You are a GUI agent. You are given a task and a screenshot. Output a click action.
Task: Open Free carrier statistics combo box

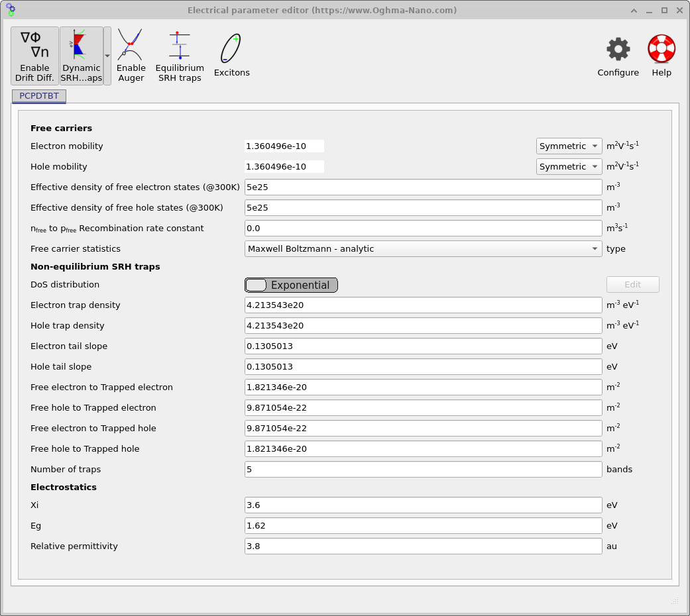(423, 249)
